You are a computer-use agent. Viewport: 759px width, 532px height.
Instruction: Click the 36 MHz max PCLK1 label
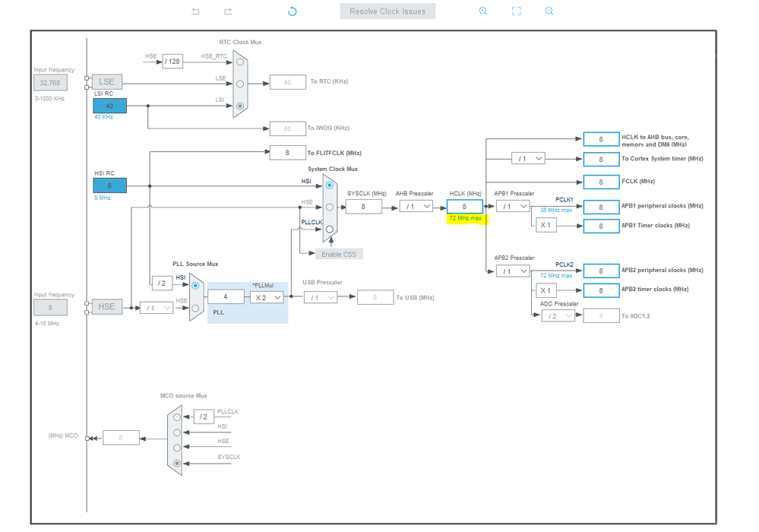[556, 210]
